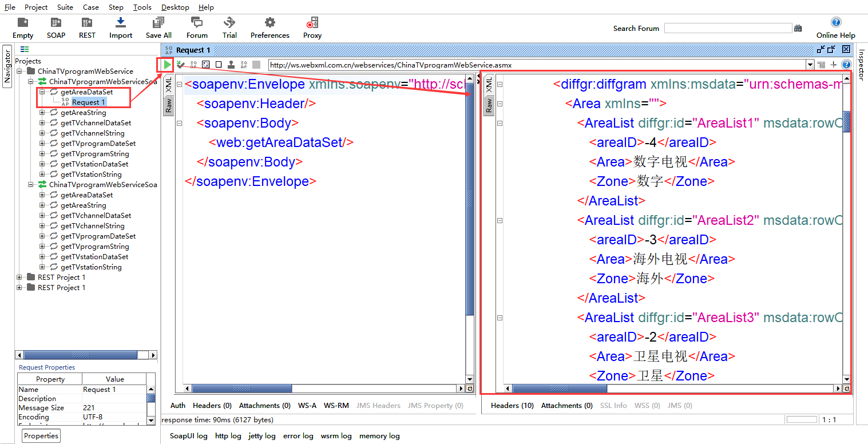Switch request editor to Raw view
868x444 pixels.
pos(169,105)
